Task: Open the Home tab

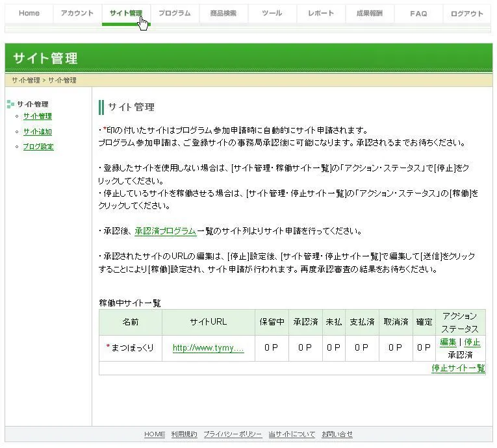Action: (x=29, y=14)
